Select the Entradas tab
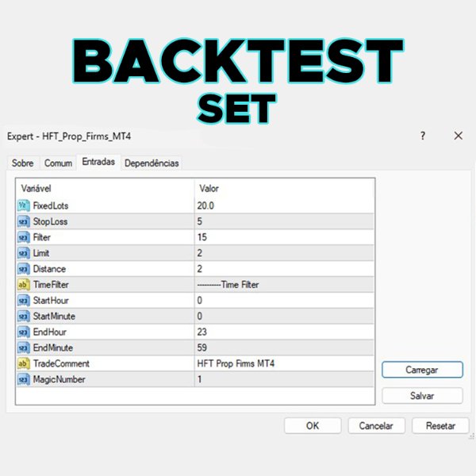 [98, 162]
